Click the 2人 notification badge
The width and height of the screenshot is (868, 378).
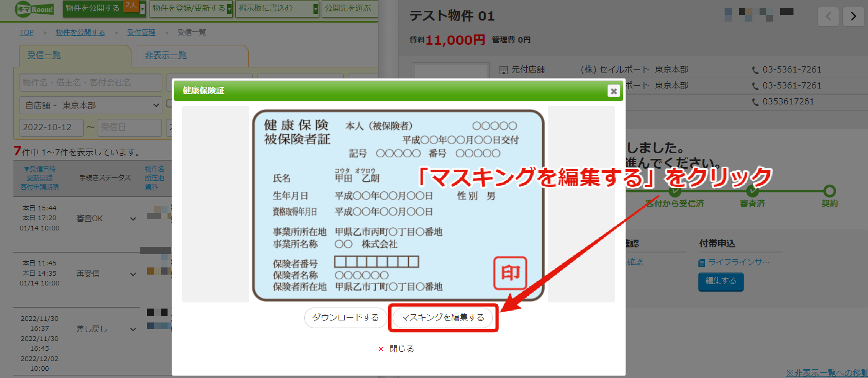(x=131, y=6)
